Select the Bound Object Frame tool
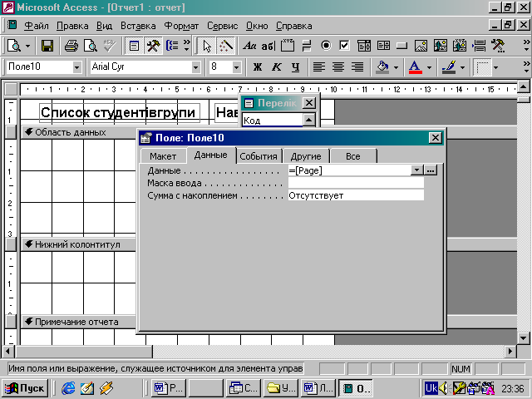This screenshot has height=399, width=532. 460,46
